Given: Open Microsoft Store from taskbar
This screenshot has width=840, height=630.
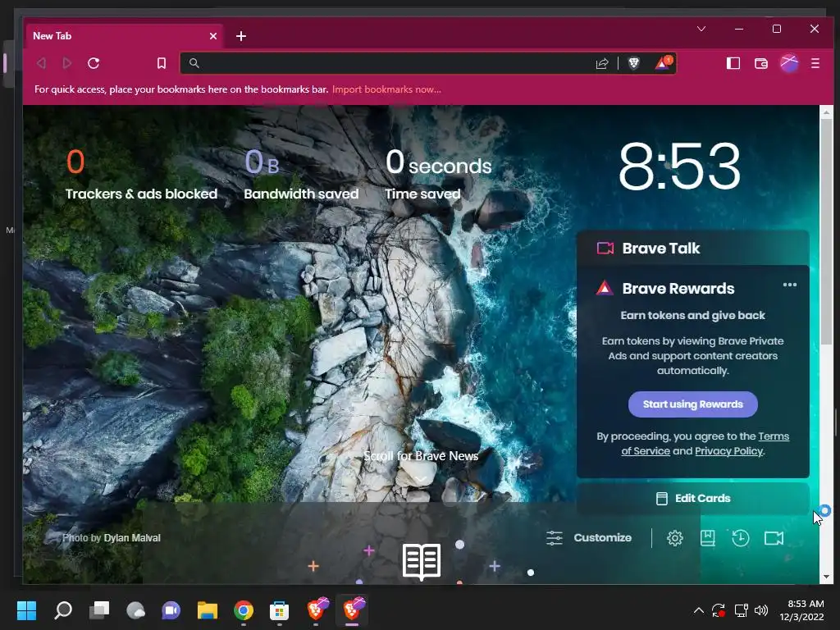Looking at the screenshot, I should 279,610.
